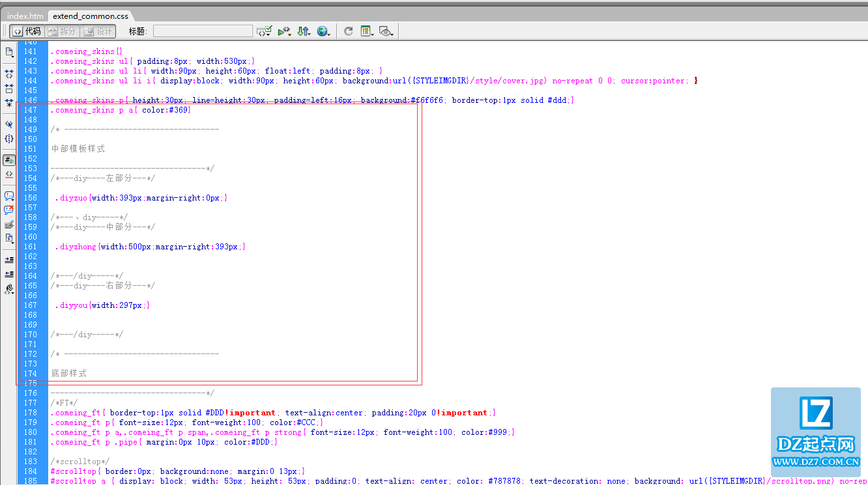Indent the selected code
The height and width of the screenshot is (485, 868).
pyautogui.click(x=9, y=260)
